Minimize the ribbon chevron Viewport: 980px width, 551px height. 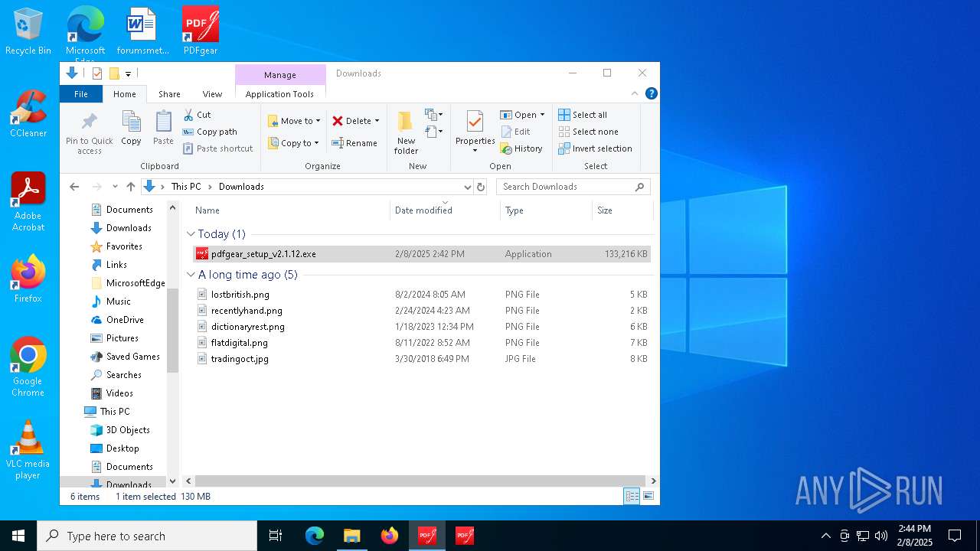635,94
